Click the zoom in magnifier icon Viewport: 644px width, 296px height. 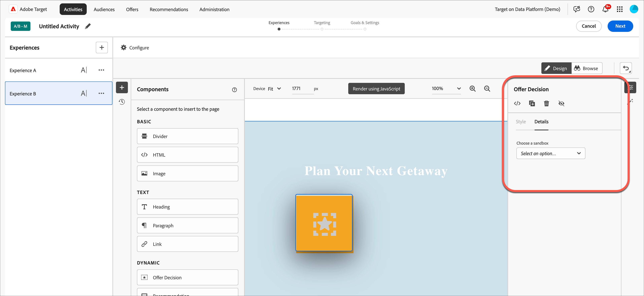472,89
